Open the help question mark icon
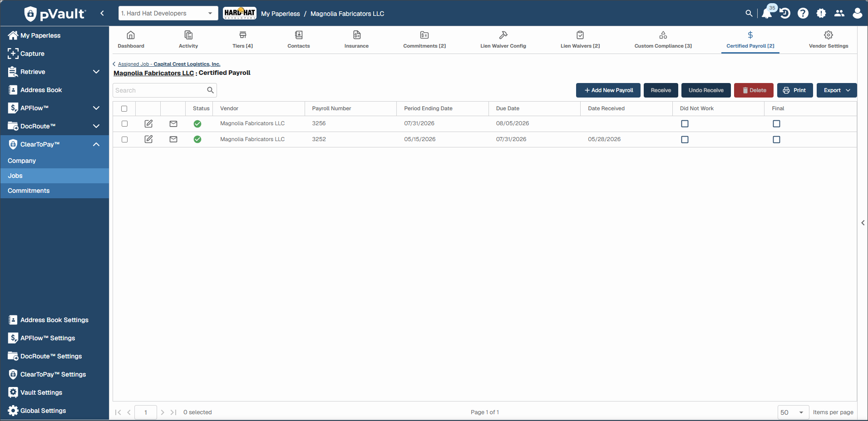The width and height of the screenshot is (868, 421). pyautogui.click(x=803, y=14)
